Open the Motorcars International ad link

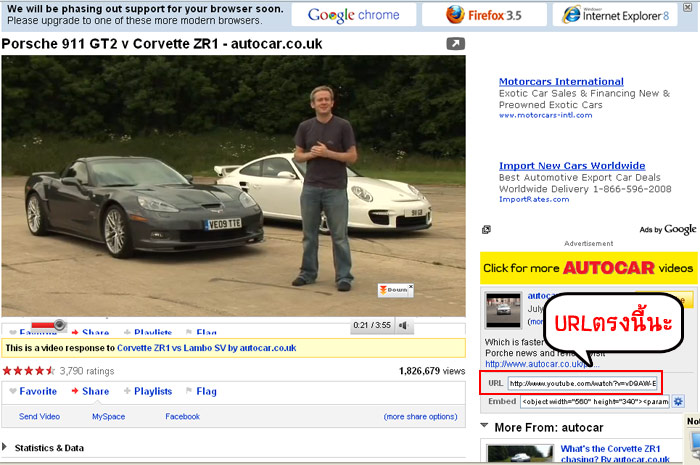point(561,82)
